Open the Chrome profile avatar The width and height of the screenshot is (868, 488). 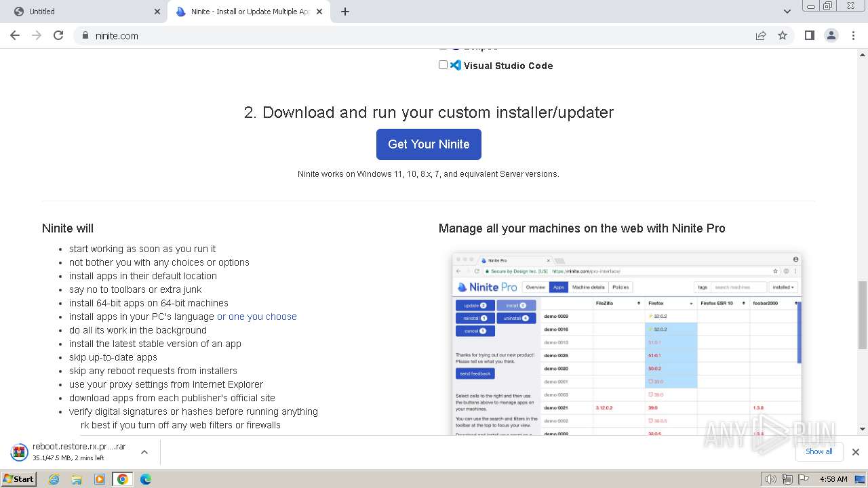pos(831,35)
